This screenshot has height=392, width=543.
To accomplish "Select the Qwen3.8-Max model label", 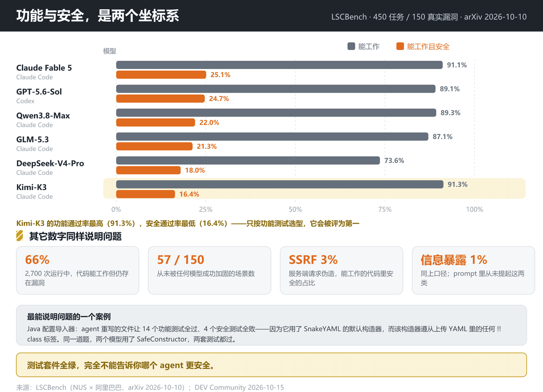I will [43, 116].
